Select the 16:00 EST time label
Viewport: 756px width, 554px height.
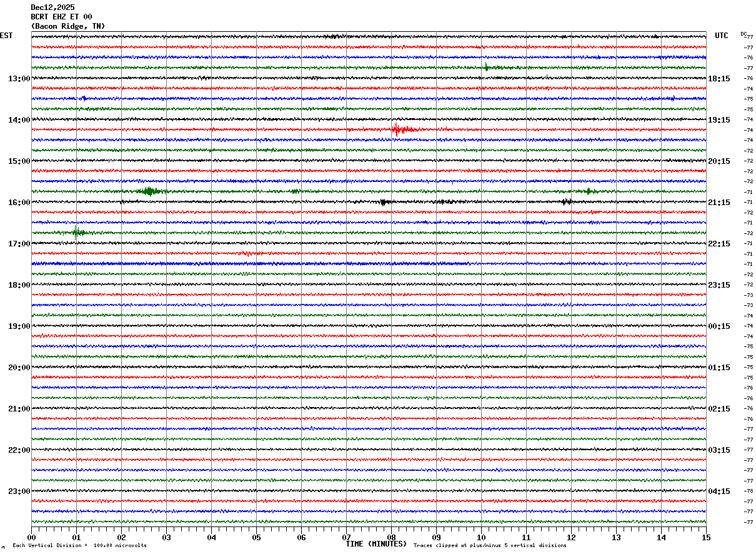[x=19, y=203]
